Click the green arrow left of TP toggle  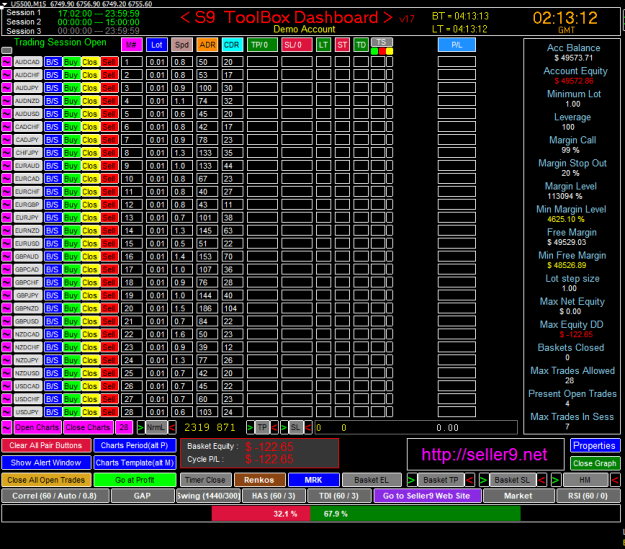click(250, 427)
